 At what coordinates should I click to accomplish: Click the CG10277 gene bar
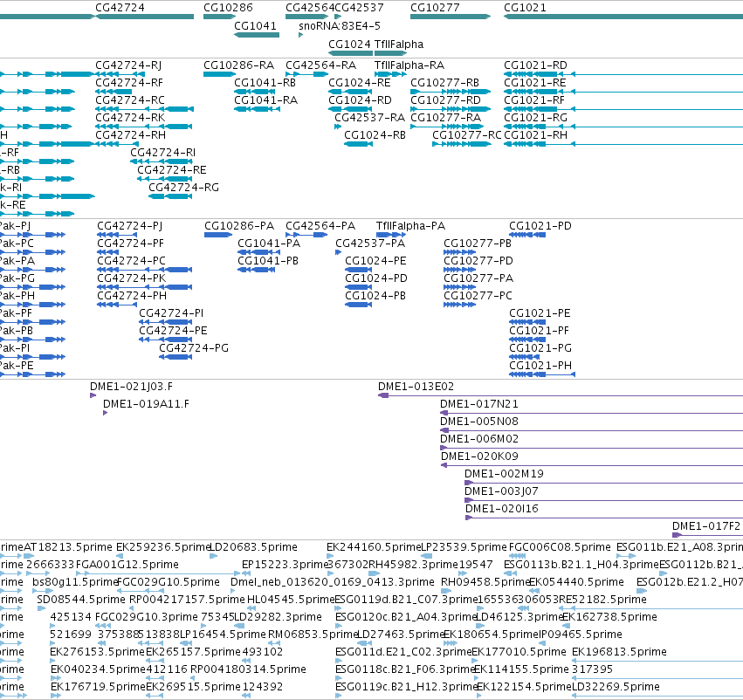(x=451, y=17)
